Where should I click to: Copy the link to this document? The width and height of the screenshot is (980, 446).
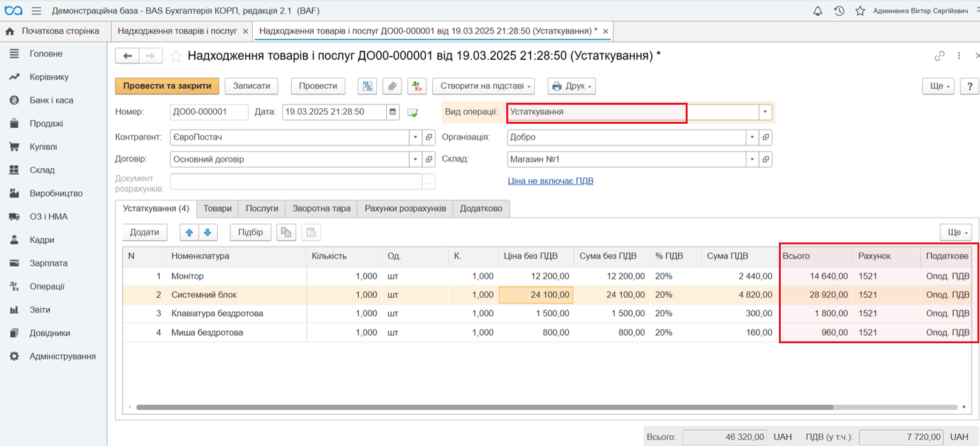[939, 56]
